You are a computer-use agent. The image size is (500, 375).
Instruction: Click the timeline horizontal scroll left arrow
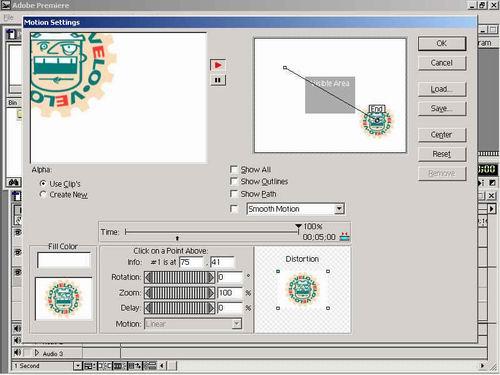point(162,366)
